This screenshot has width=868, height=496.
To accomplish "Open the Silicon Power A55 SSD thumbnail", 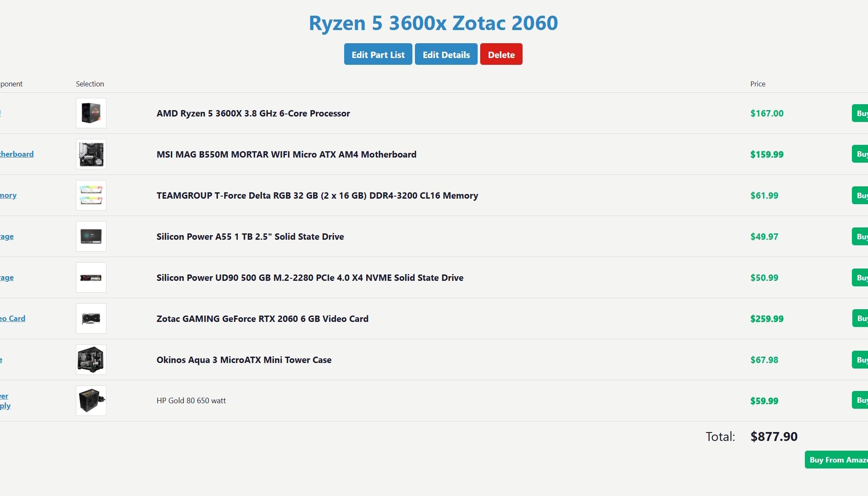I will (x=91, y=236).
